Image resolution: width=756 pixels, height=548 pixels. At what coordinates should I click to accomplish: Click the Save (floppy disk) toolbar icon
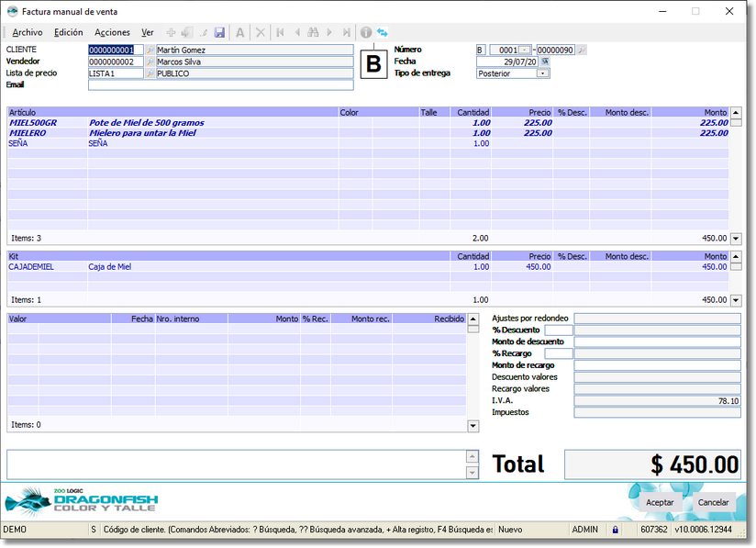219,32
